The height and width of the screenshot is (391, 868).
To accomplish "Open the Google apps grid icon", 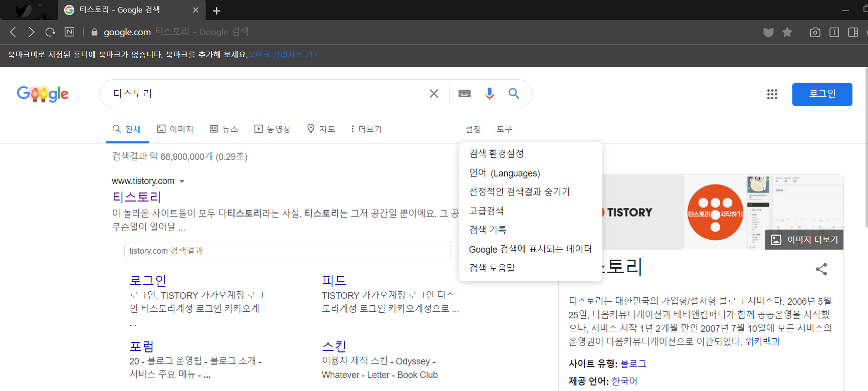I will point(772,94).
